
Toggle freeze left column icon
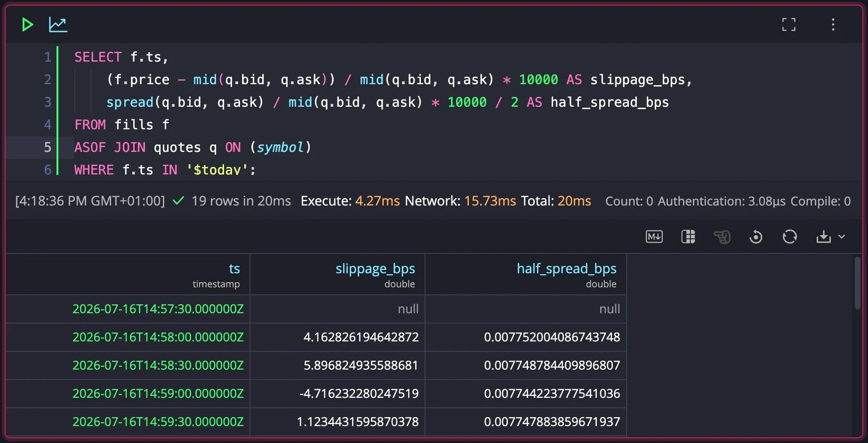(x=688, y=237)
